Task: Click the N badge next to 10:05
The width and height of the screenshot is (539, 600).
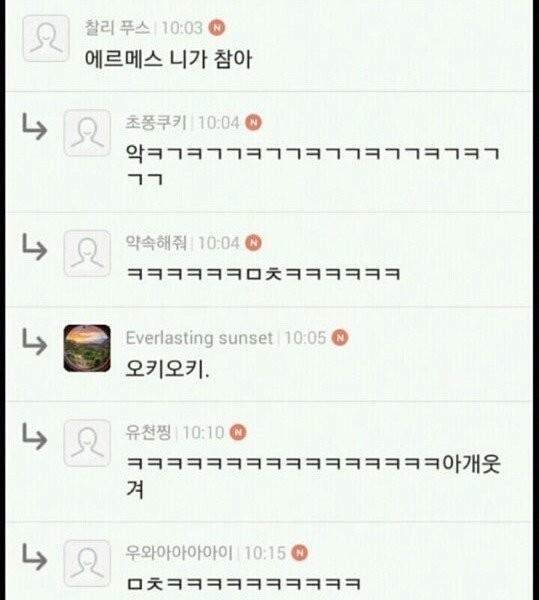Action: click(340, 338)
